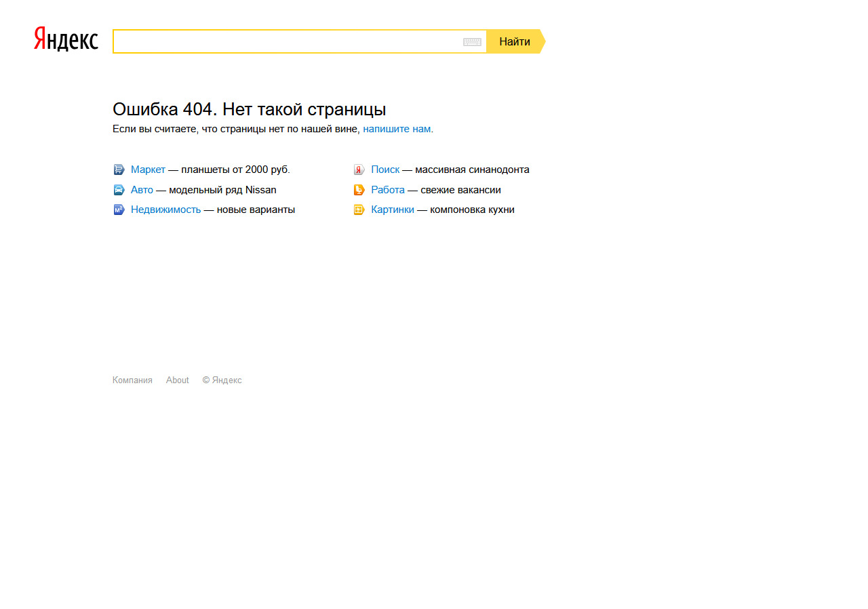Open the Недвижимость link
This screenshot has width=868, height=609.
pyautogui.click(x=165, y=210)
